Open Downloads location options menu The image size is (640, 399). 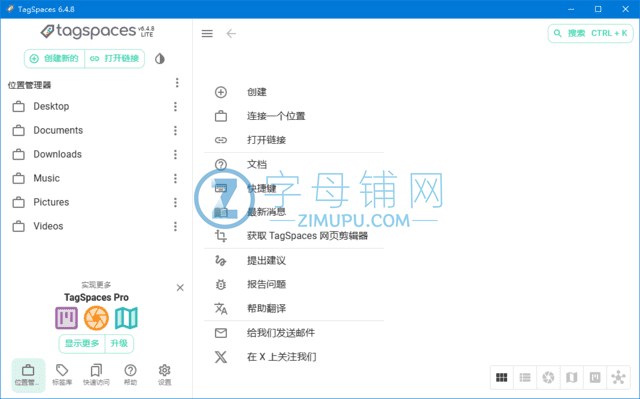tap(175, 154)
